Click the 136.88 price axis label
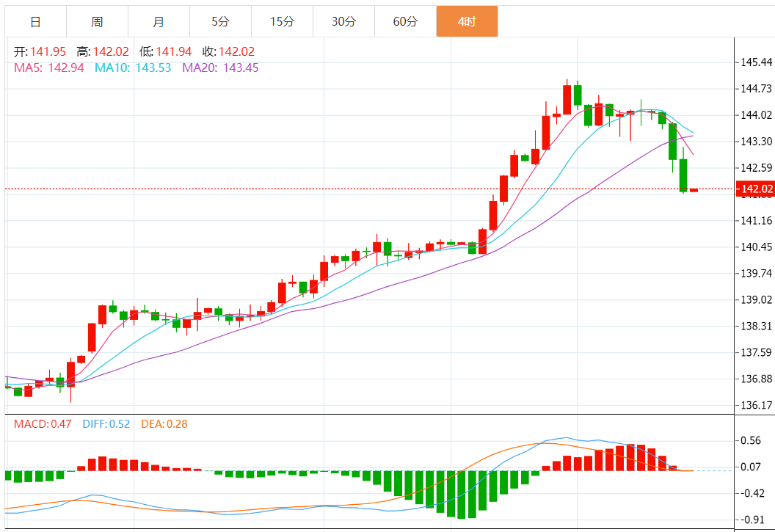The height and width of the screenshot is (532, 775). point(756,379)
